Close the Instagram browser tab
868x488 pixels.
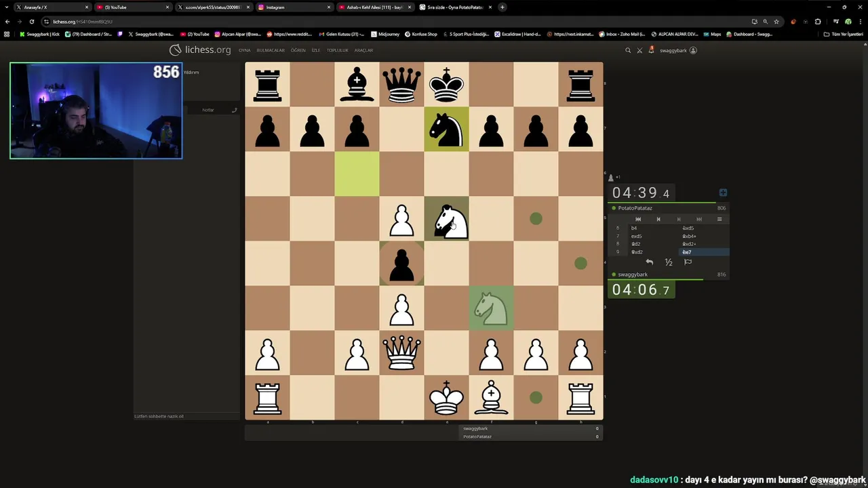coord(329,7)
